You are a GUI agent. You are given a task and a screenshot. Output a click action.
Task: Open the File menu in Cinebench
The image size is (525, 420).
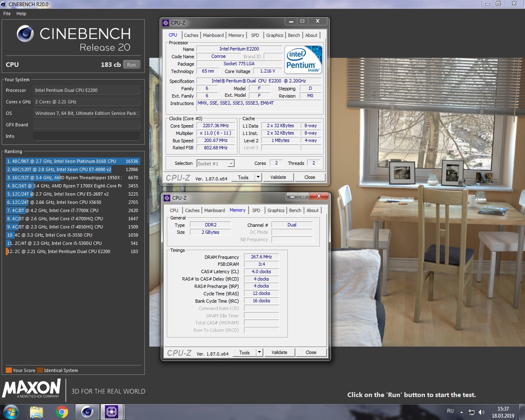click(x=7, y=14)
